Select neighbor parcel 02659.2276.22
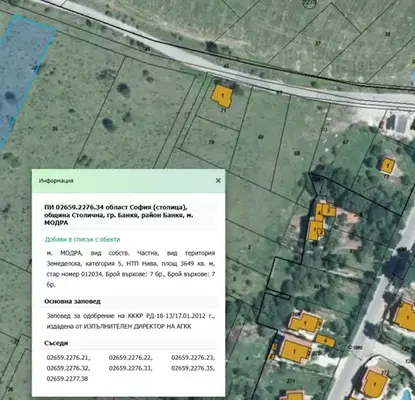 pyautogui.click(x=131, y=358)
